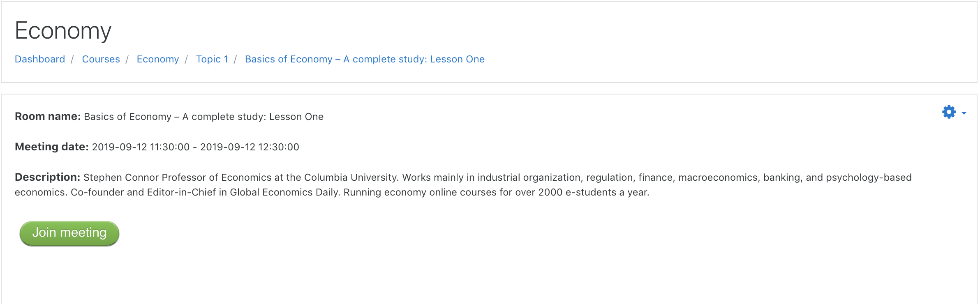Click Columbia University in the description

point(351,177)
